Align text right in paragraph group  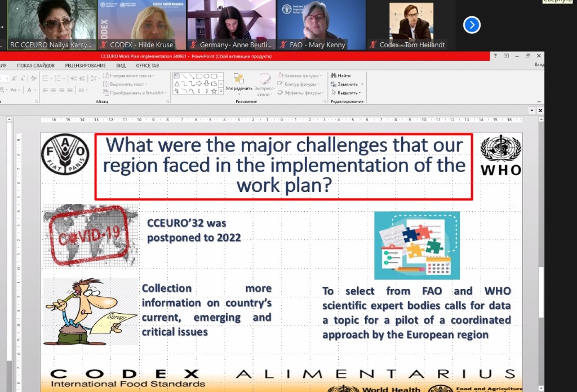click(61, 90)
